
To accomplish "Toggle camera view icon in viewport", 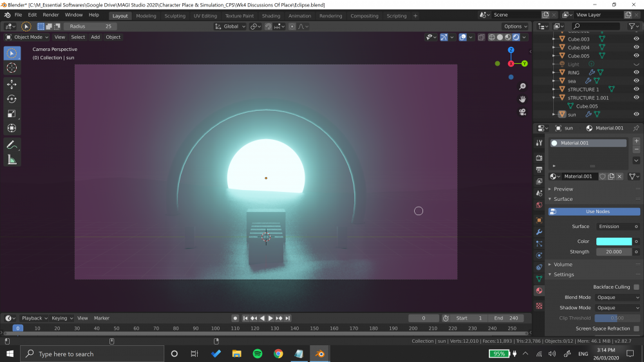I will [x=522, y=112].
